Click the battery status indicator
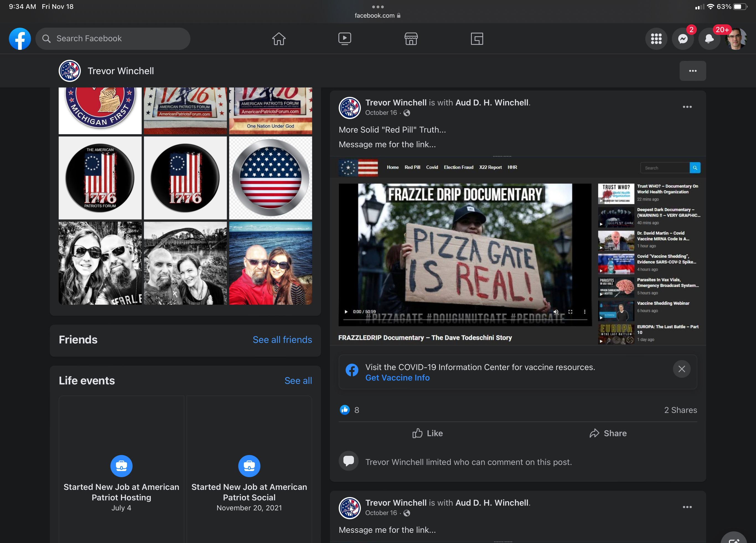756x543 pixels. pyautogui.click(x=740, y=7)
